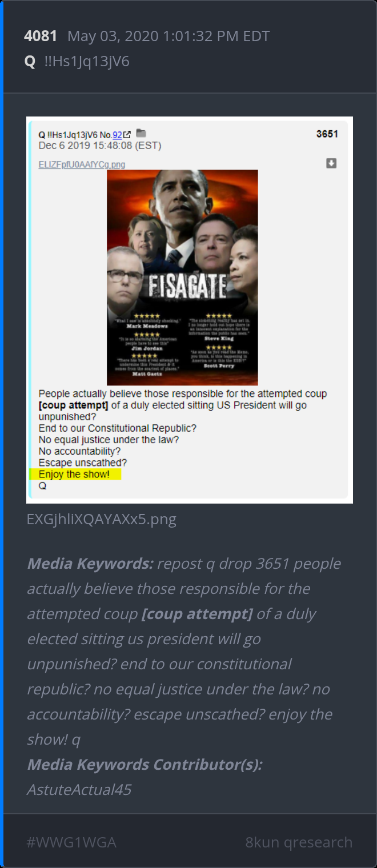The width and height of the screenshot is (377, 868).
Task: Click post number 4081 in the header
Action: click(x=41, y=37)
